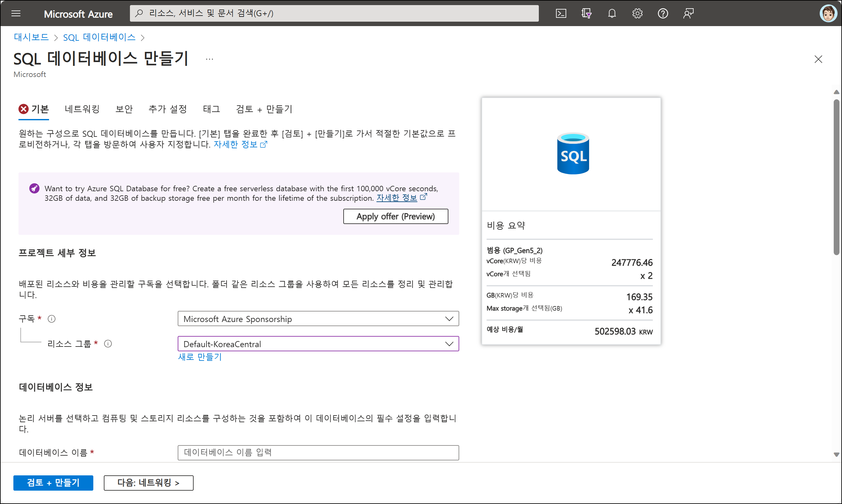Switch to the 네트워킹 tab
The width and height of the screenshot is (842, 504).
click(82, 109)
